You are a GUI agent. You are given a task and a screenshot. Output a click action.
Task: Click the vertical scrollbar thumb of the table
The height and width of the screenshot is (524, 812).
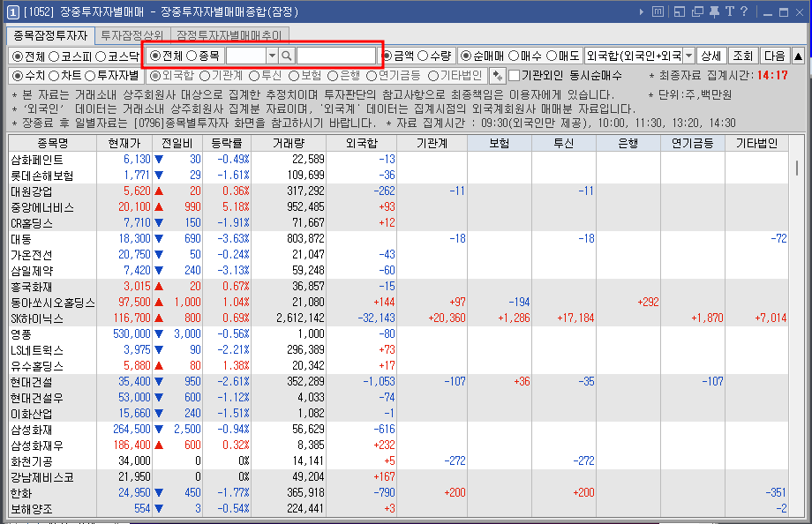(796, 168)
